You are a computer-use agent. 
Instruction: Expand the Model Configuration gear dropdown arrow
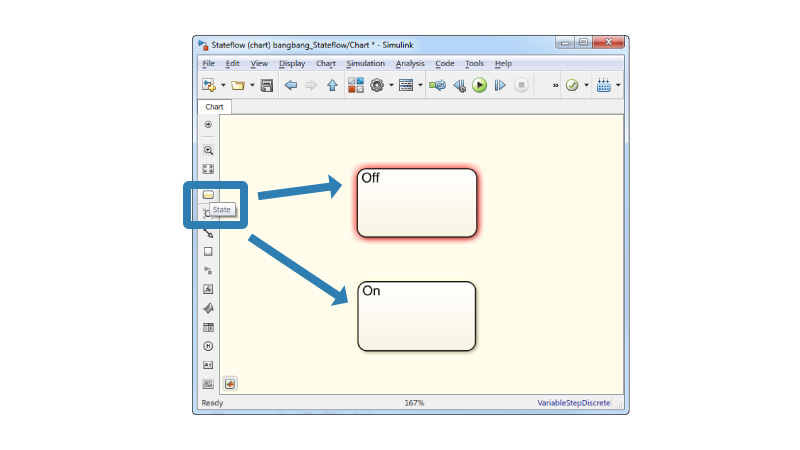[391, 86]
